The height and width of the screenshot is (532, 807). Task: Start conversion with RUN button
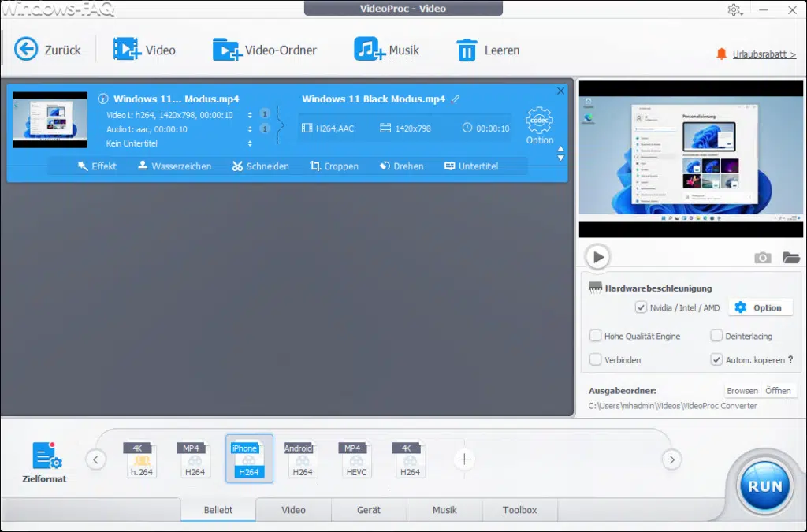coord(764,485)
